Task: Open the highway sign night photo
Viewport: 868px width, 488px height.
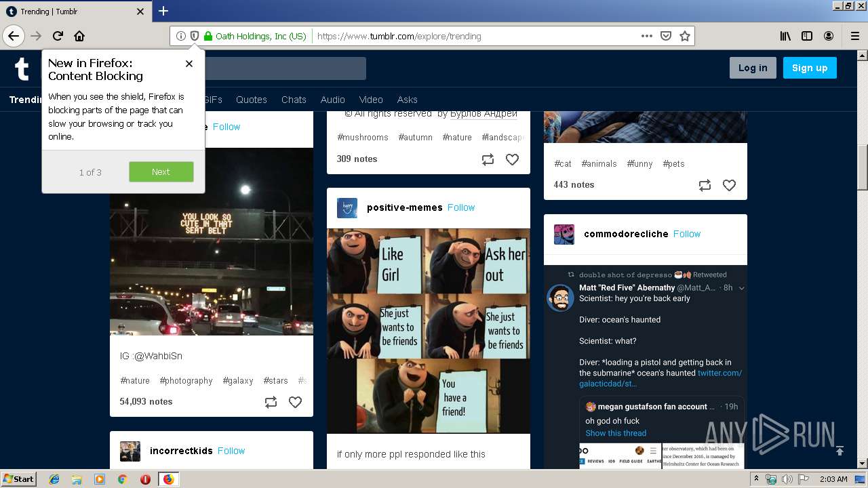Action: click(212, 241)
